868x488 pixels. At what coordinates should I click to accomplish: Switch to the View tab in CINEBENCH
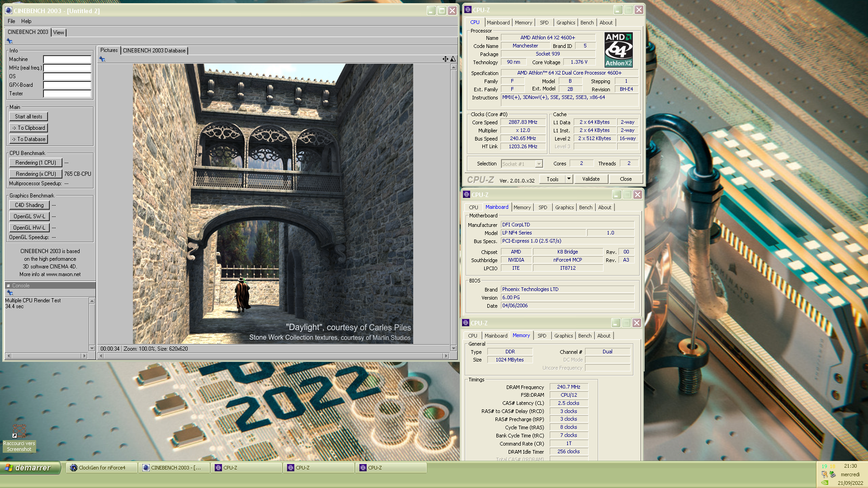(59, 33)
